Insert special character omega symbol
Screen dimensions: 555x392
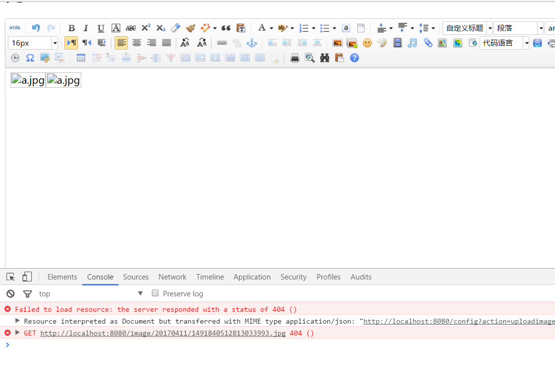tap(30, 57)
